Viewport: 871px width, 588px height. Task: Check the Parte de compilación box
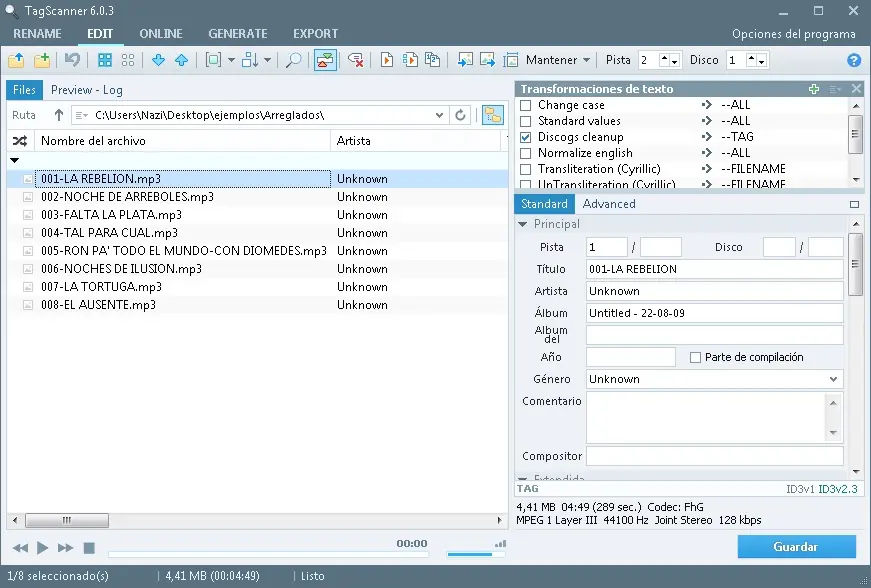point(695,358)
